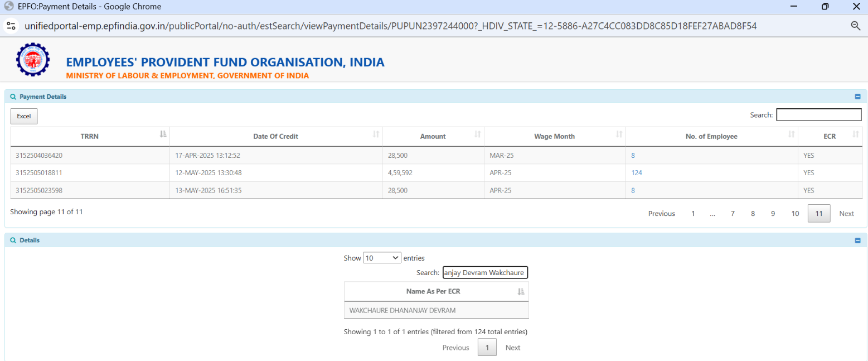Open the 124 employees link for APR-25
Viewport: 868px width, 361px height.
637,173
